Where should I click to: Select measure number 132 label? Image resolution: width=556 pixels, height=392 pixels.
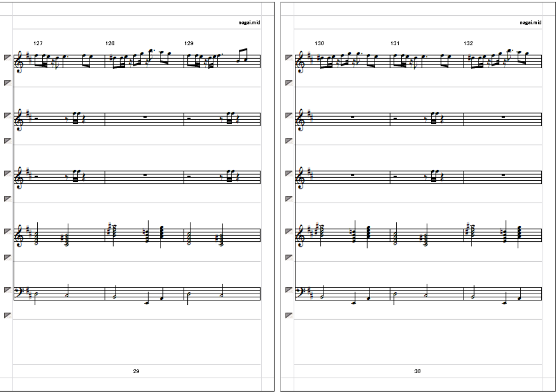[x=468, y=43]
